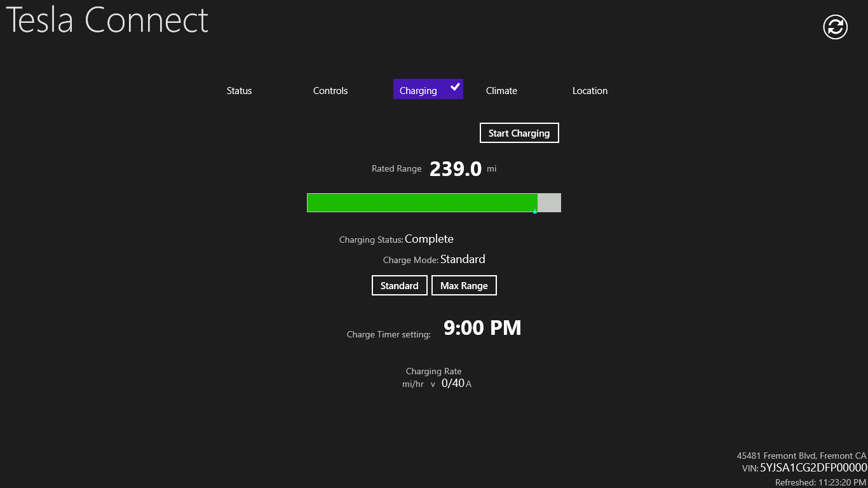Click the refresh icon in top corner
Screen dimensions: 868x488
coord(835,27)
